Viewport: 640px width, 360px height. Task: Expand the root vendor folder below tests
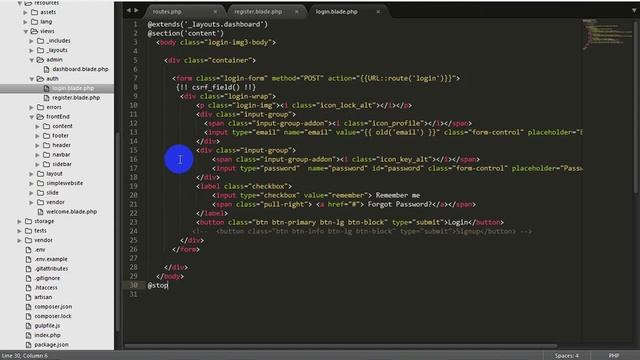pos(20,240)
